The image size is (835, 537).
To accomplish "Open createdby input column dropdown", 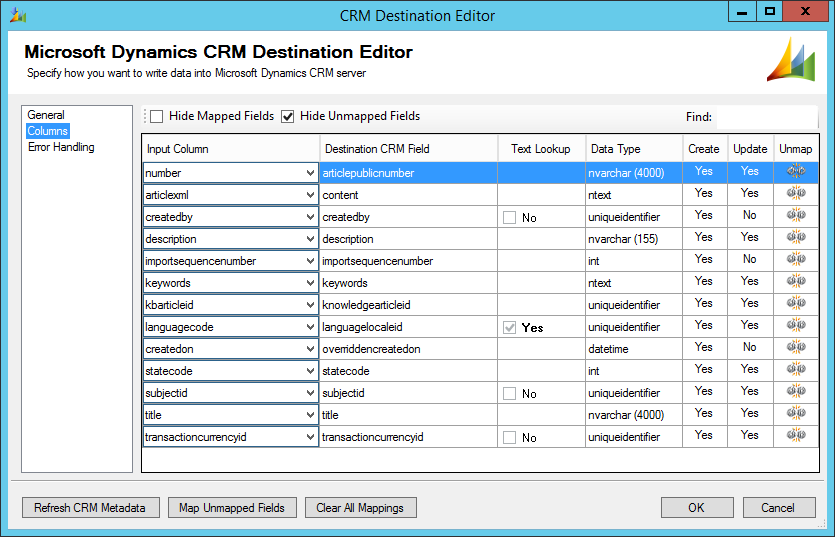I will point(310,217).
